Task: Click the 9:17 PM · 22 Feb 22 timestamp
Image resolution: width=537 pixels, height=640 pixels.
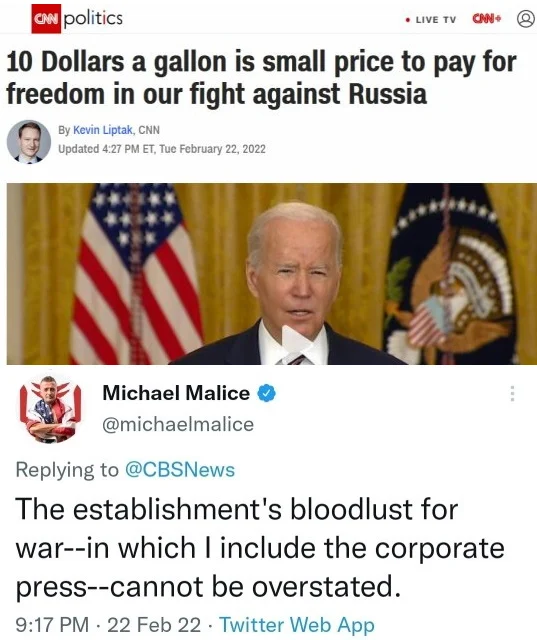Action: (108, 625)
